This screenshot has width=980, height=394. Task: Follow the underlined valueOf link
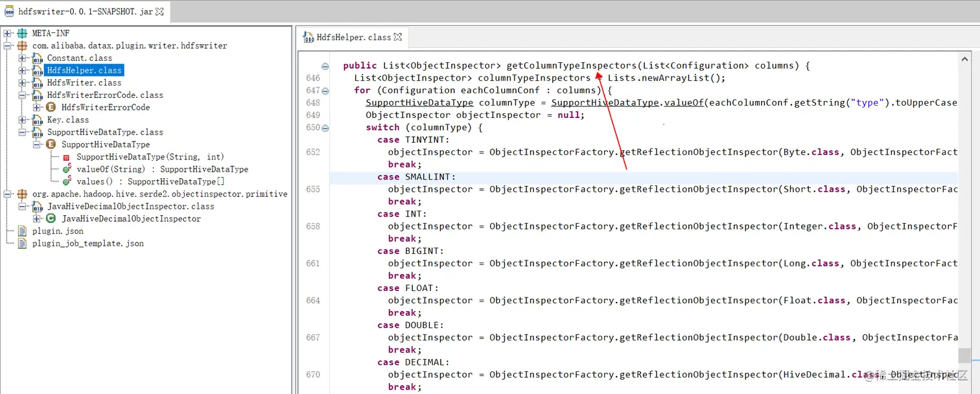[x=684, y=102]
